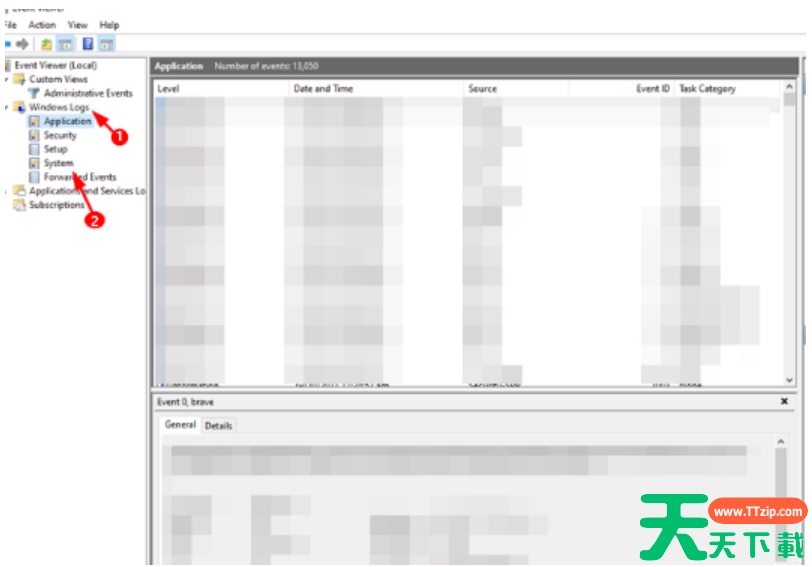Viewport: 812px width, 567px height.
Task: Open the Help menu
Action: [109, 25]
